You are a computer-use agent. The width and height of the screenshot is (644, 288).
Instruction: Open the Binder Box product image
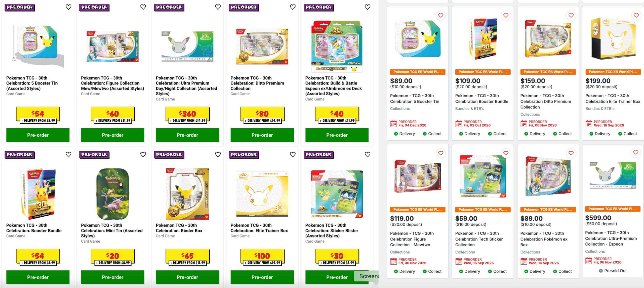pyautogui.click(x=187, y=194)
